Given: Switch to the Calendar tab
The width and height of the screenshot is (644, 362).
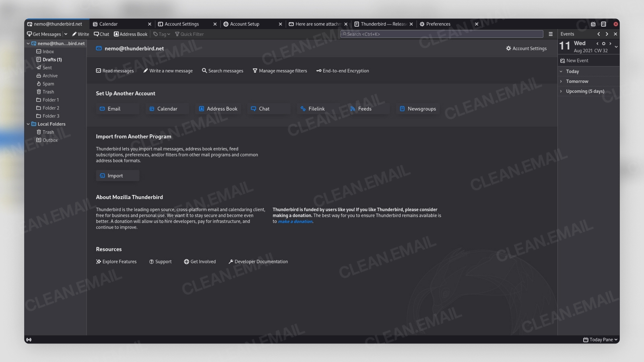Looking at the screenshot, I should (108, 24).
